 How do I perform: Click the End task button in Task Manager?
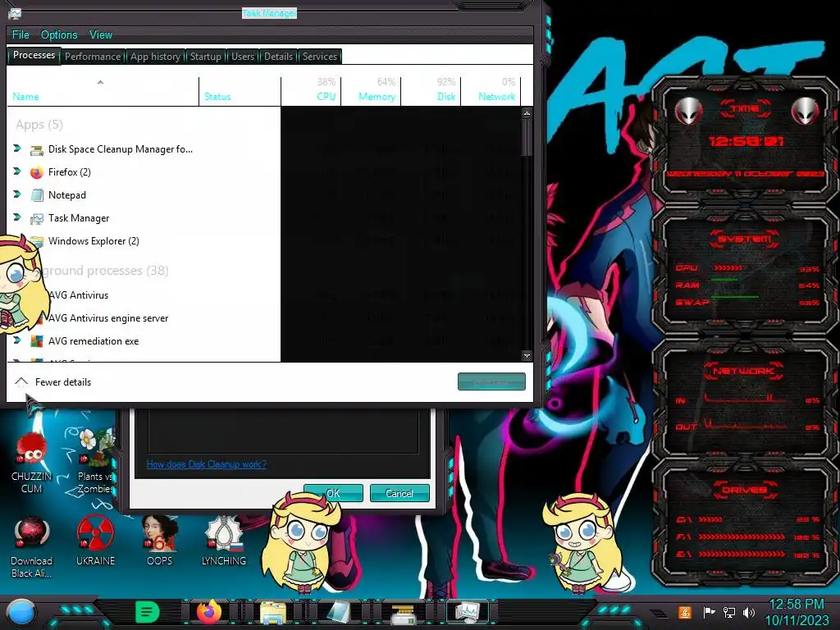(x=491, y=382)
